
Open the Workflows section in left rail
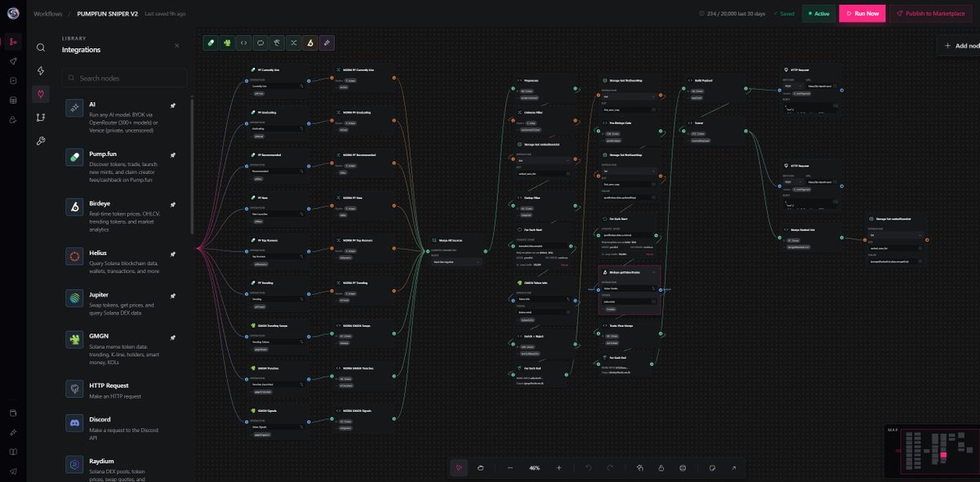pos(13,42)
